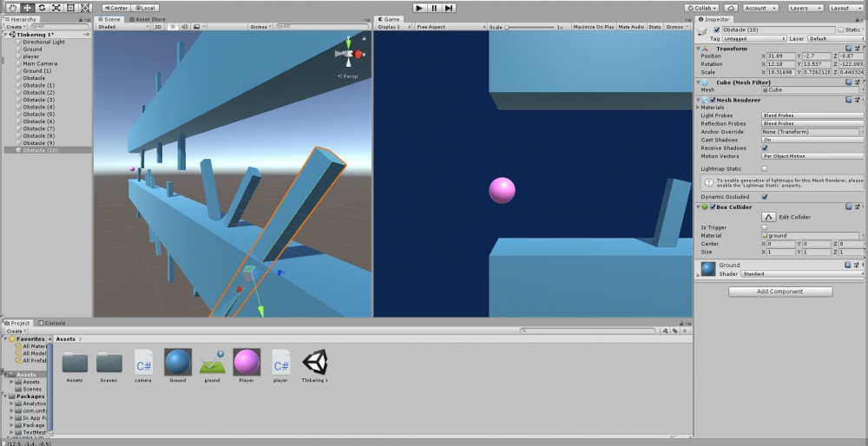Click the Edit Collider icon button

coord(768,217)
